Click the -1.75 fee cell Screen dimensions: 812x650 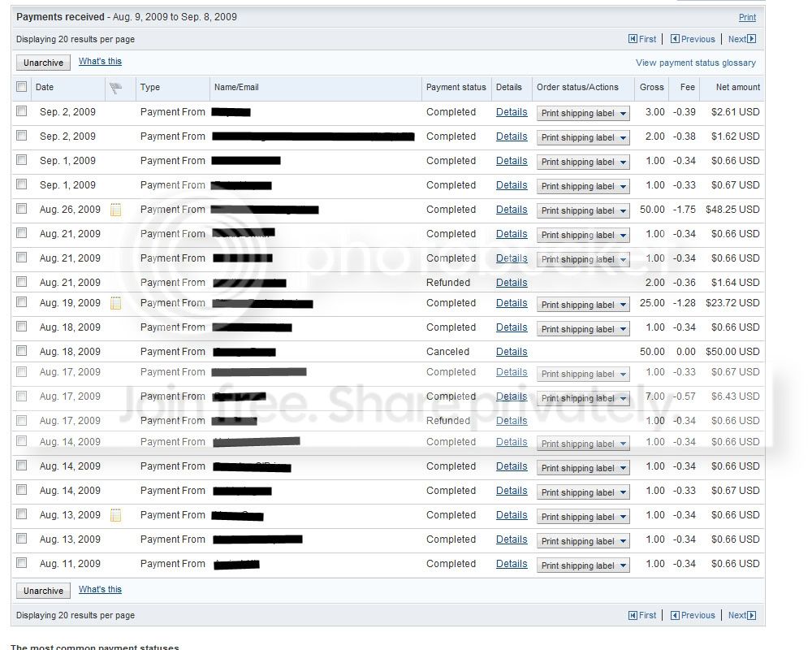(x=684, y=210)
